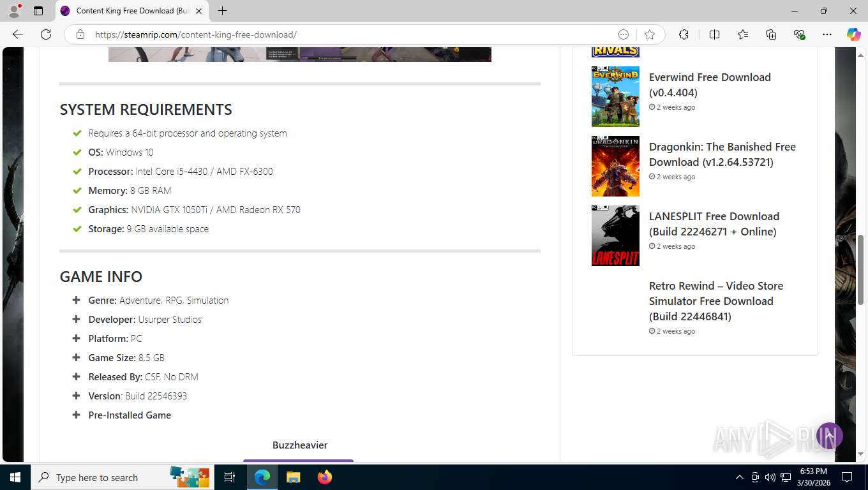The height and width of the screenshot is (490, 868).
Task: Click the 'Storage: 9 GB available space' line
Action: point(148,228)
